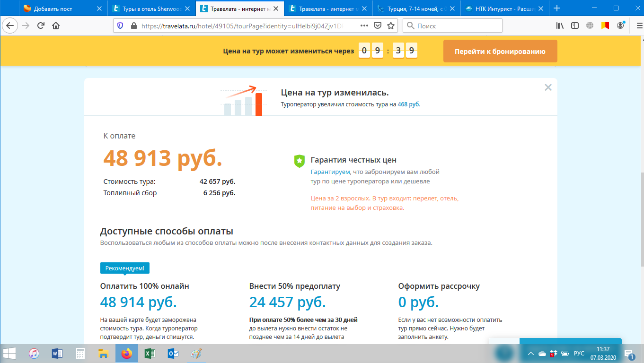The image size is (644, 363).
Task: Click the OneDrive cloud tray icon
Action: 542,354
